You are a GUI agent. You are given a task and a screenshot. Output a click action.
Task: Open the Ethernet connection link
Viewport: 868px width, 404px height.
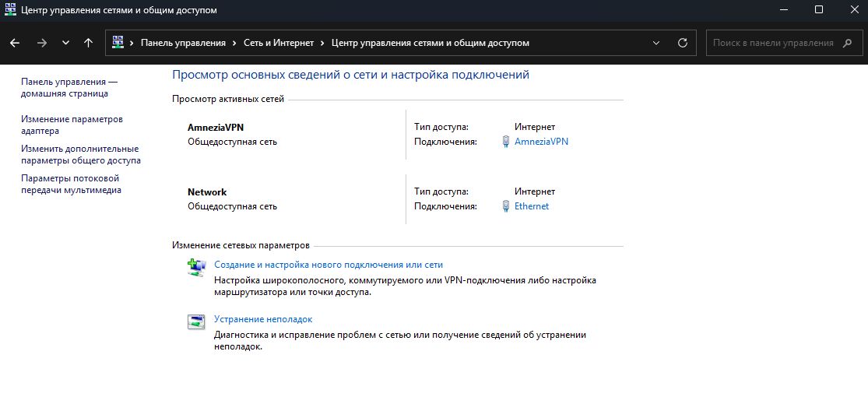(532, 206)
